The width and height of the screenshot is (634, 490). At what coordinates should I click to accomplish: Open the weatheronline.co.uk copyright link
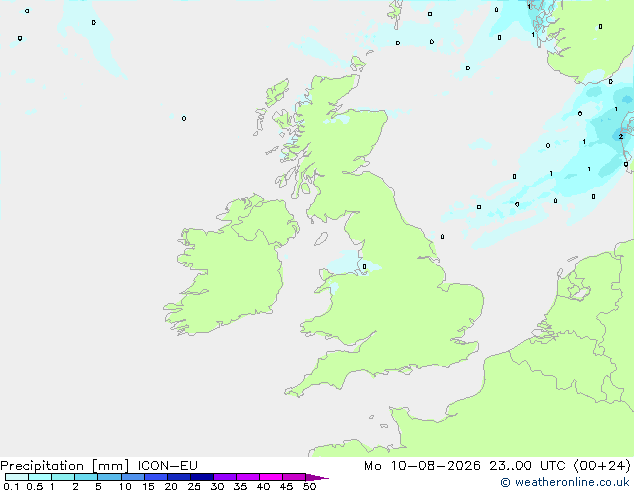565,482
